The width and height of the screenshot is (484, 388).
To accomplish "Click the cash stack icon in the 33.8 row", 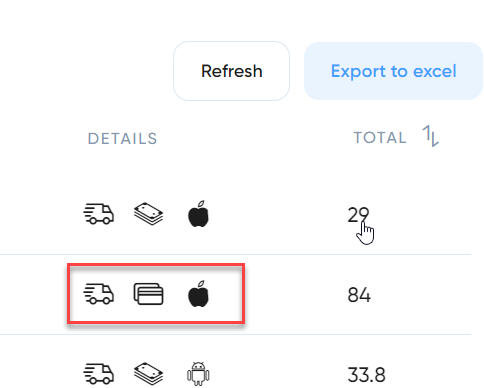I will pyautogui.click(x=149, y=374).
